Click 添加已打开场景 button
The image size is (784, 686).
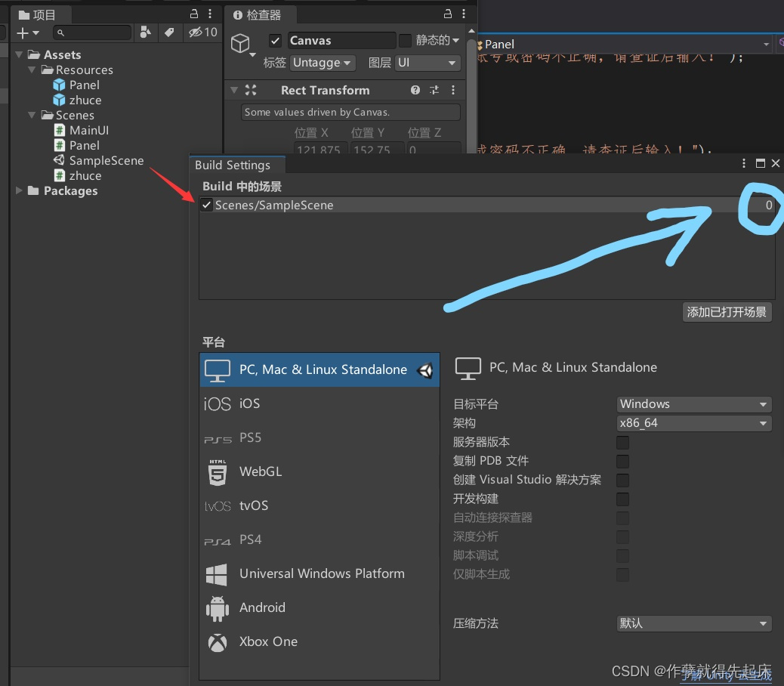pos(727,312)
